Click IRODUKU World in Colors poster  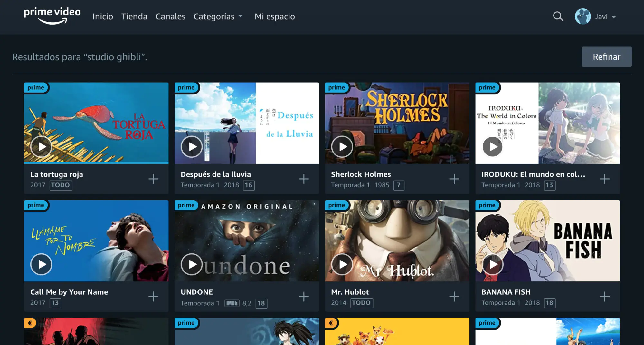pos(547,123)
